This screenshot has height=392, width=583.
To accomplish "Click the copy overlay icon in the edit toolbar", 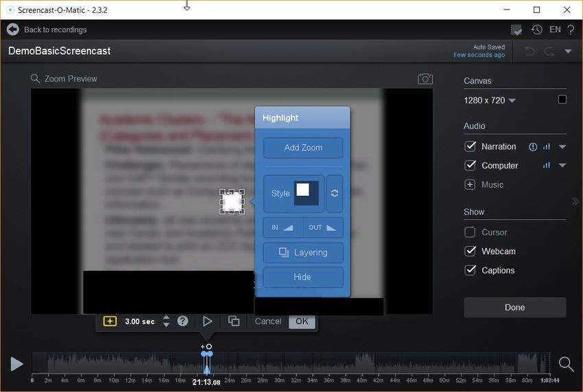I will click(x=233, y=321).
